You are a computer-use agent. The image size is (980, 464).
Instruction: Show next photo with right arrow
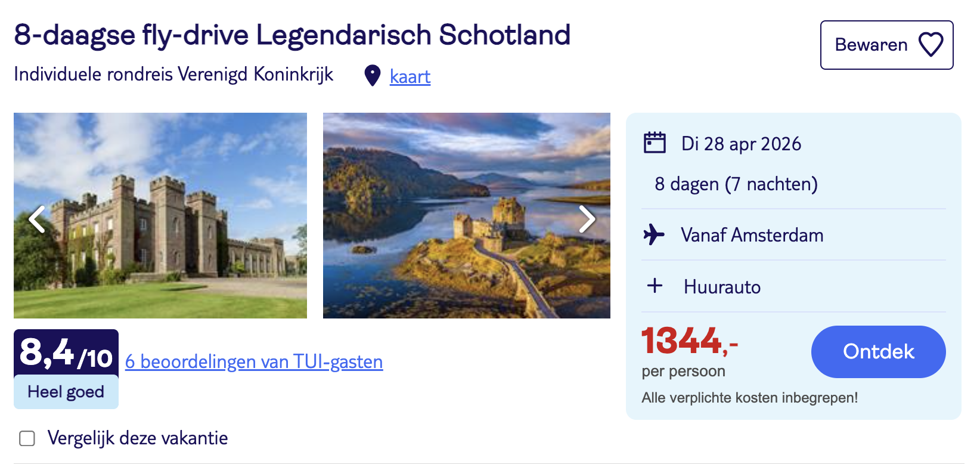(587, 219)
